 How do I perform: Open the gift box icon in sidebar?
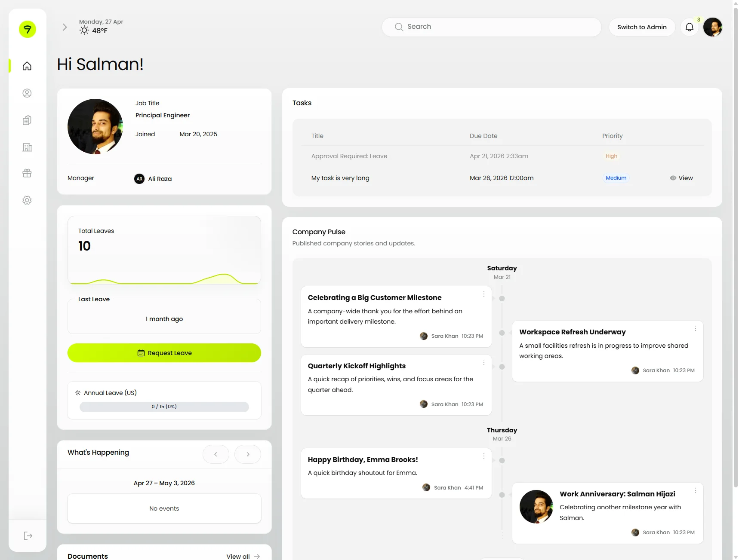[27, 173]
